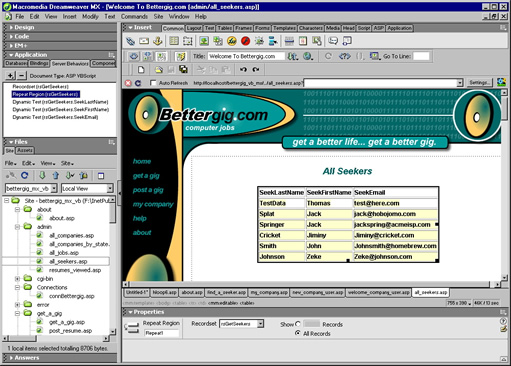This screenshot has height=366, width=511.
Task: Click the Insert Email Link icon
Action: 144,41
